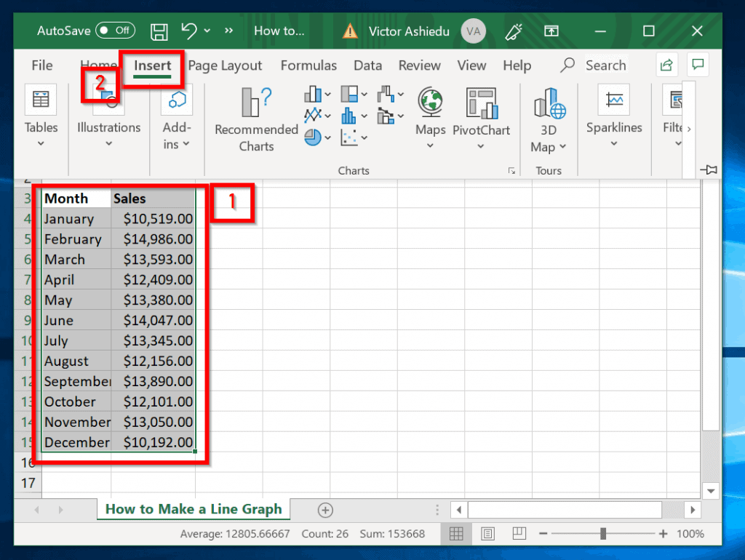Click the Save disk icon
The image size is (745, 560).
159,31
